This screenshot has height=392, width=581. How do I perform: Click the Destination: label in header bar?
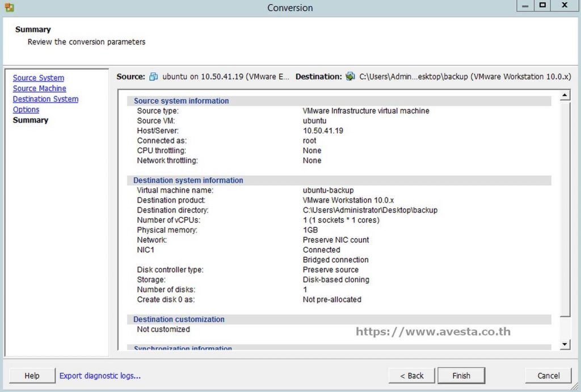click(319, 77)
